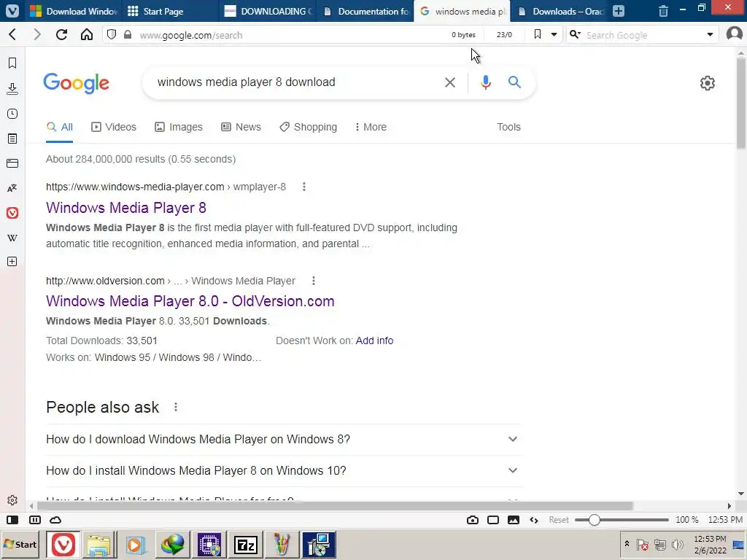Open Windows Media Player 8.0 OldVersion.com link
Image resolution: width=747 pixels, height=560 pixels.
tap(190, 301)
